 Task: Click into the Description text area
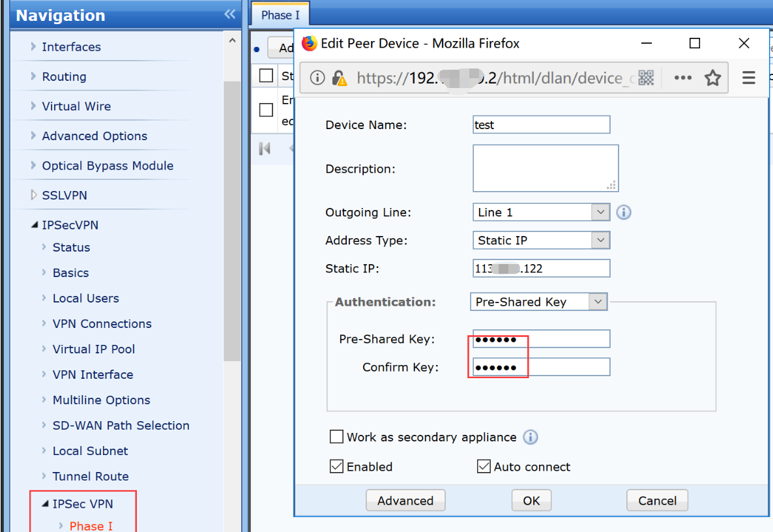(x=546, y=168)
